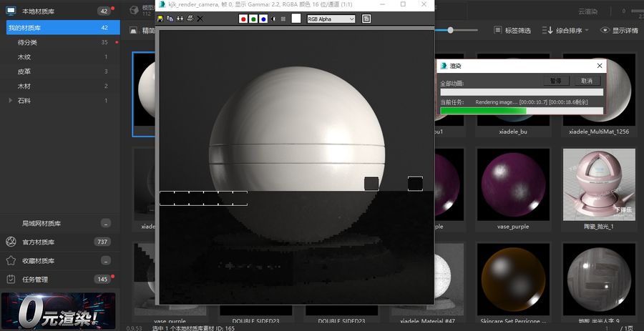This screenshot has width=644, height=331.
Task: Click the copy image icon in render toolbar
Action: [170, 19]
